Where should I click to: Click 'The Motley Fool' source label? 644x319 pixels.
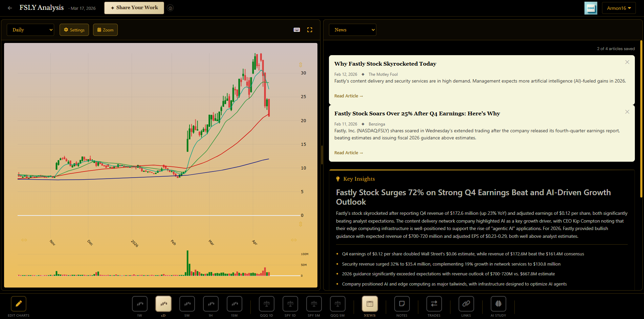pyautogui.click(x=383, y=74)
